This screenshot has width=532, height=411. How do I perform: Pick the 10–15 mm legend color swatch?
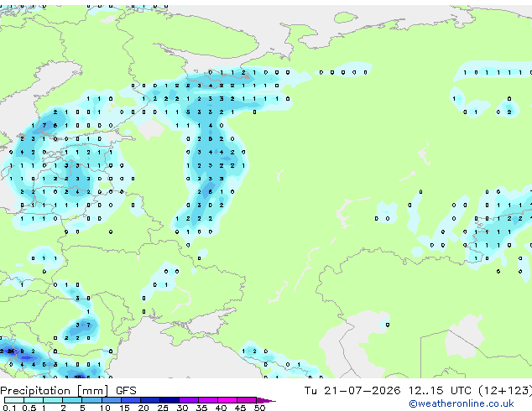point(111,400)
